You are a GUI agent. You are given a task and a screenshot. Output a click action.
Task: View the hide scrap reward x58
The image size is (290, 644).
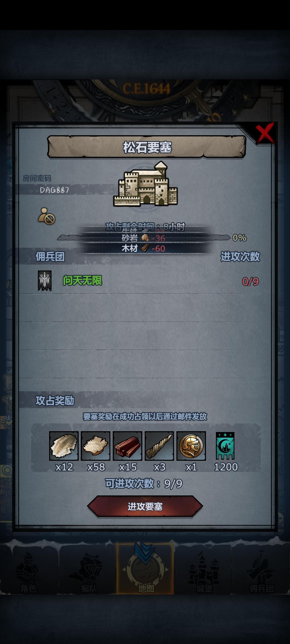[96, 446]
